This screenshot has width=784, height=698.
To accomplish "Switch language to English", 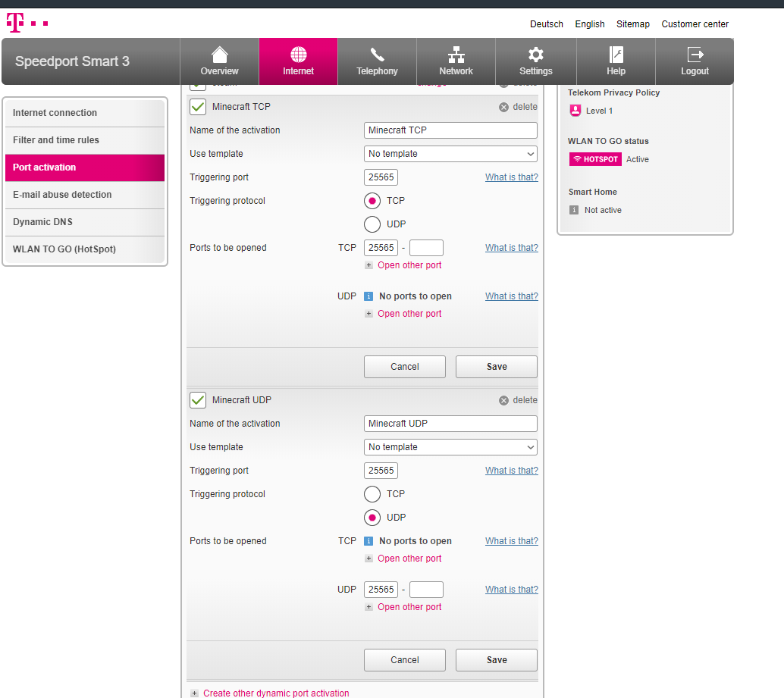I will [589, 24].
